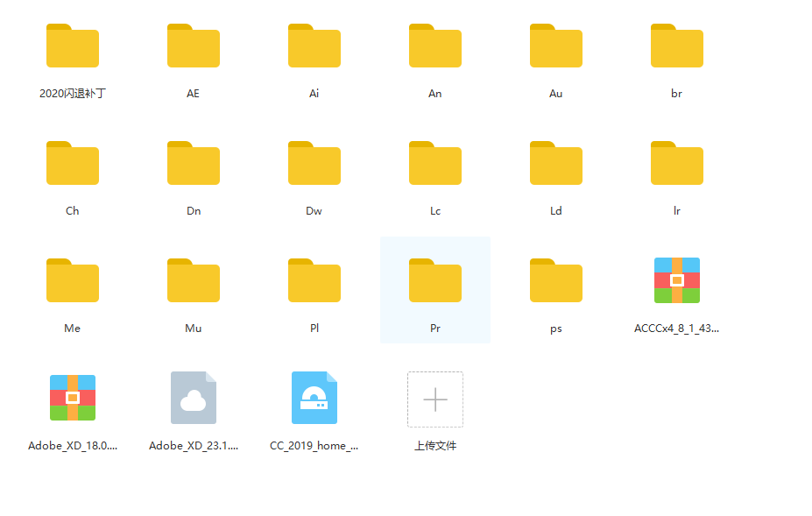Open the Dw folder icon
812x516 pixels.
point(314,163)
